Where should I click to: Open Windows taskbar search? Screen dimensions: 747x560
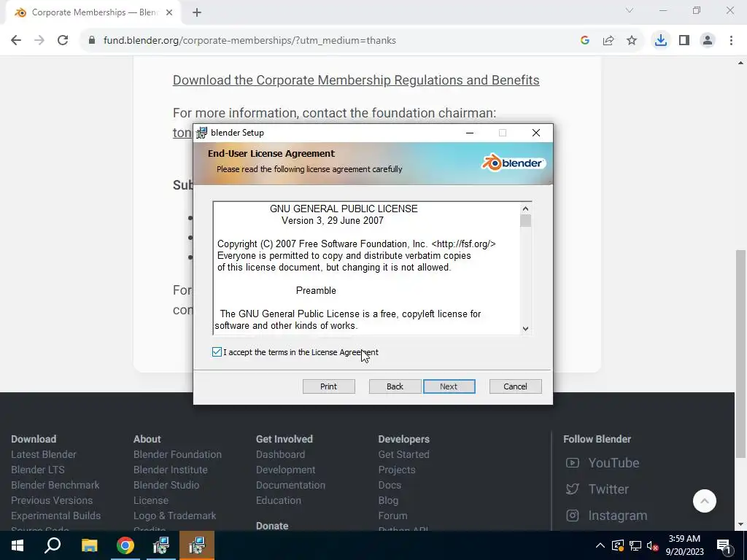[53, 545]
